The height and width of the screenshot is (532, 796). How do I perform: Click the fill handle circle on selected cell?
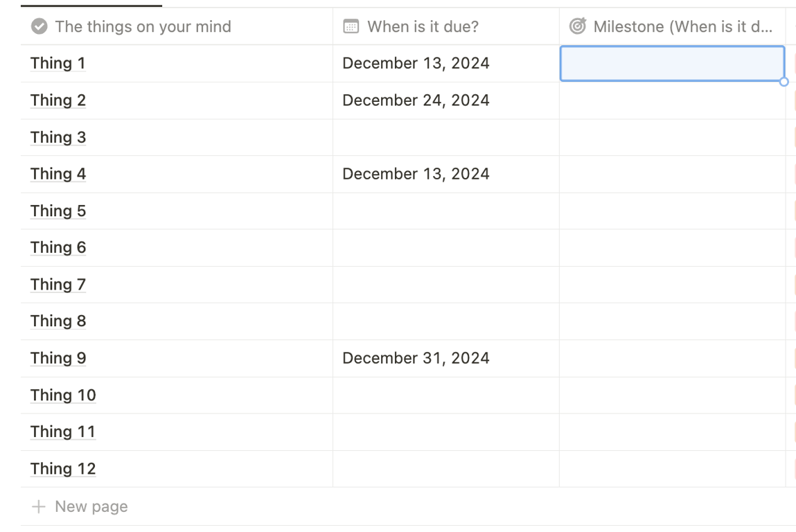[x=784, y=82]
